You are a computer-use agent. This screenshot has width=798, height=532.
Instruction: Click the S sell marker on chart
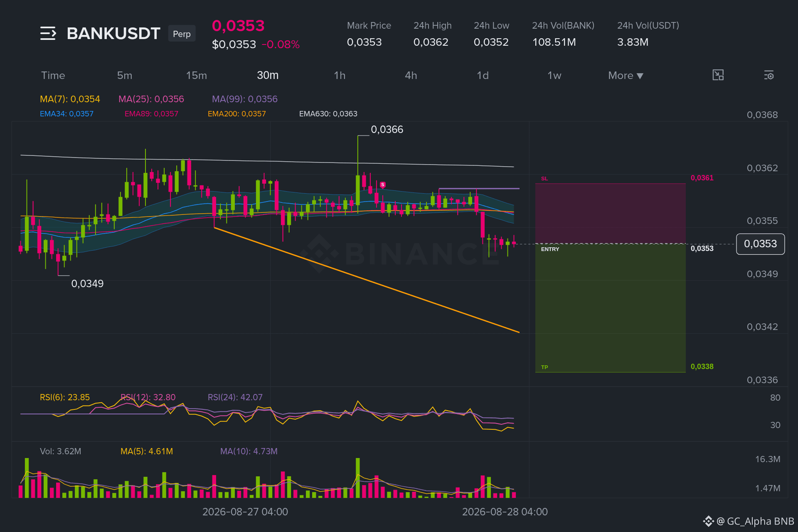[382, 185]
